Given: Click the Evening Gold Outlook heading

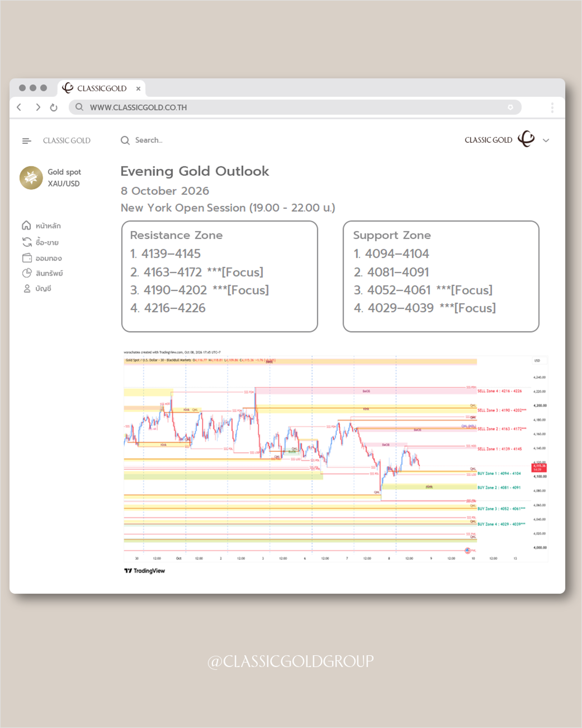Looking at the screenshot, I should pos(195,171).
